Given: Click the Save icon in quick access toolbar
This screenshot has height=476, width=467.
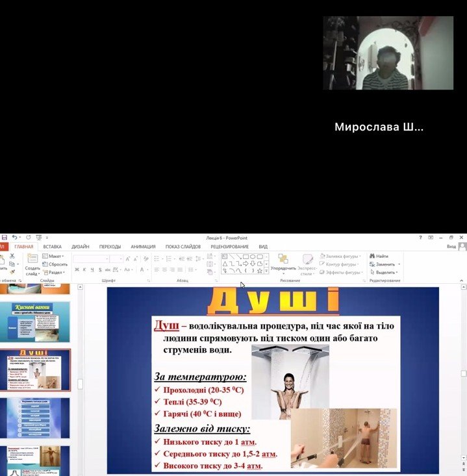Looking at the screenshot, I should pyautogui.click(x=4, y=238).
